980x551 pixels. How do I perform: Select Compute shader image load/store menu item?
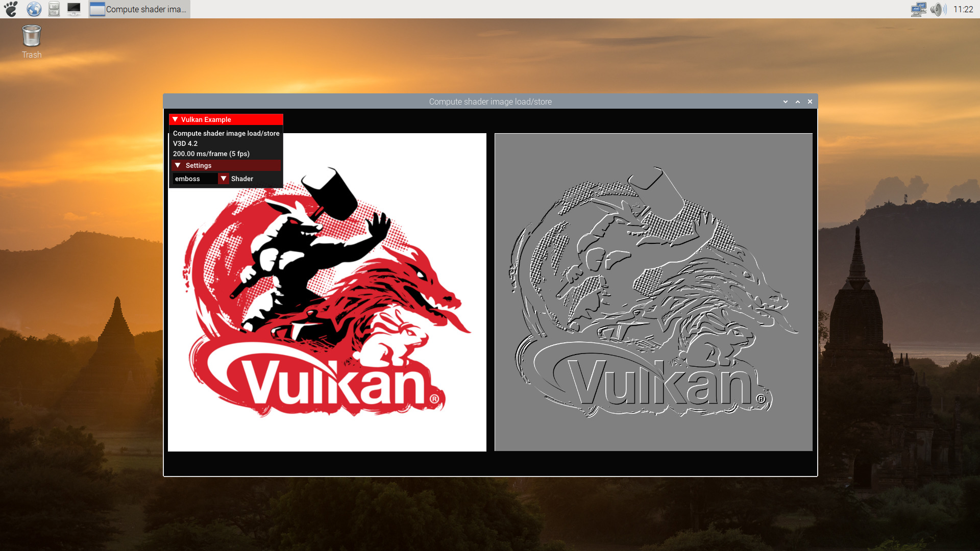(x=226, y=133)
